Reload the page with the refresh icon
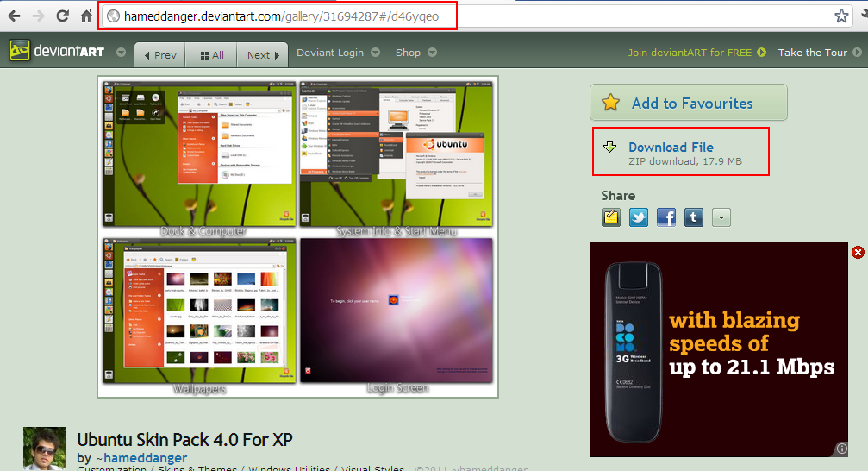This screenshot has width=868, height=471. point(63,16)
